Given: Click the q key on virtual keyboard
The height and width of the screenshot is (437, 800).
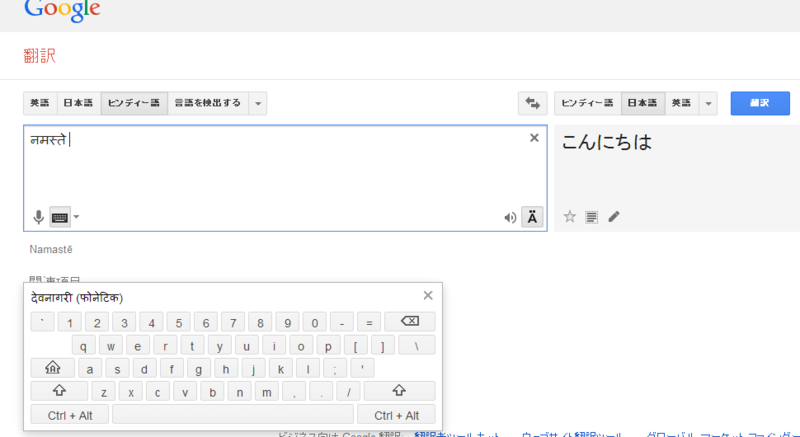Looking at the screenshot, I should (x=83, y=345).
